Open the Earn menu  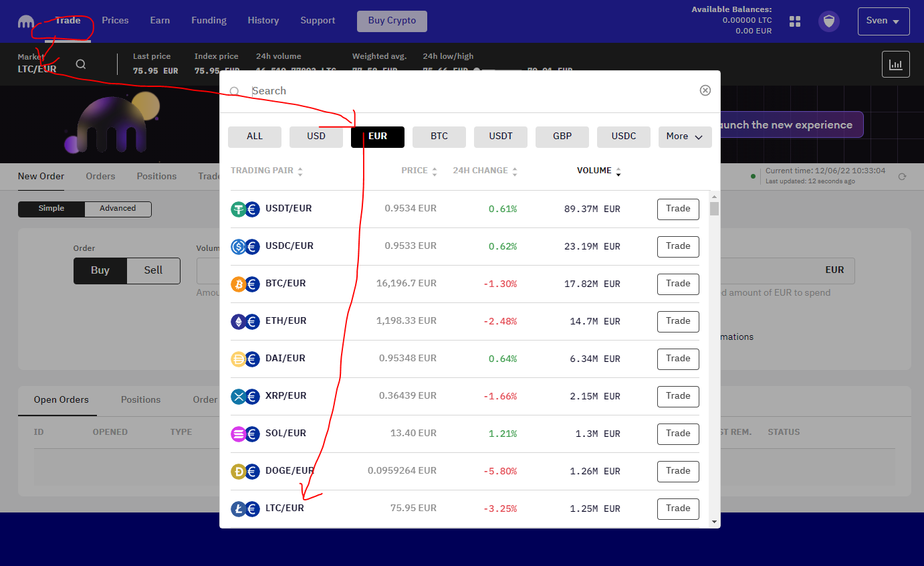[160, 21]
